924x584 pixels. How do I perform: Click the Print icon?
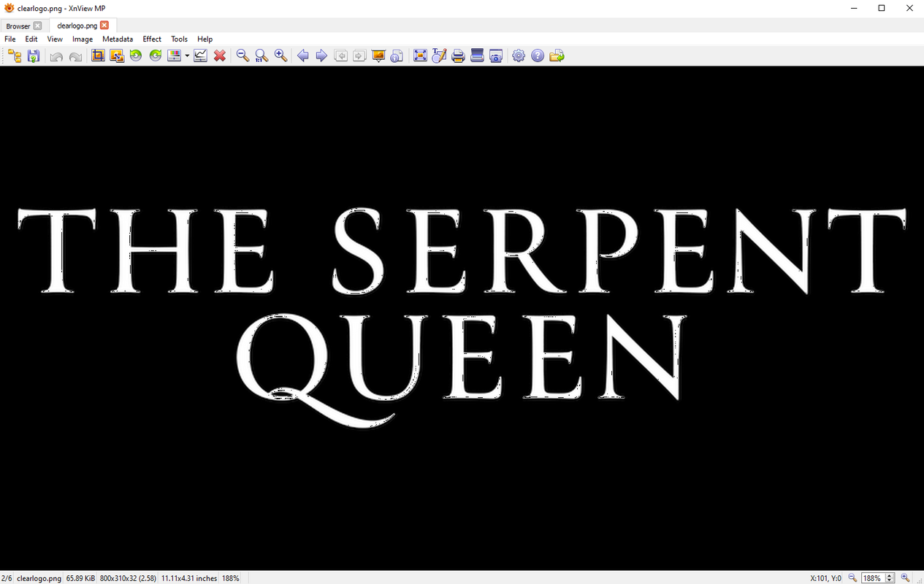458,56
